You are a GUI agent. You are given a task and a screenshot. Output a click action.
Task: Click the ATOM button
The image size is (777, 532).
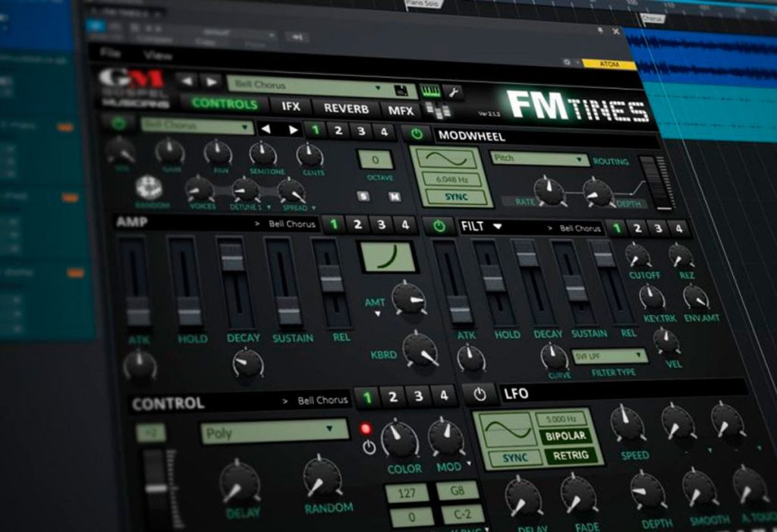pyautogui.click(x=609, y=64)
